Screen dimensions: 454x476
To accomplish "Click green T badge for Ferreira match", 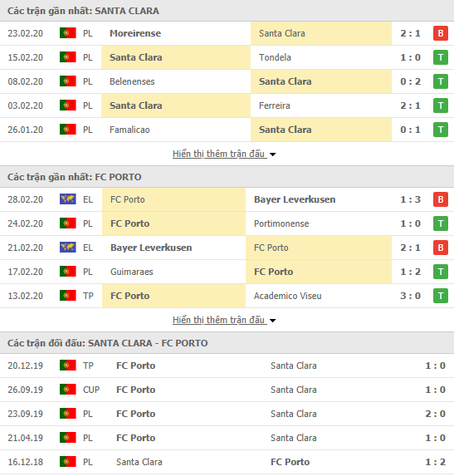I will (441, 106).
